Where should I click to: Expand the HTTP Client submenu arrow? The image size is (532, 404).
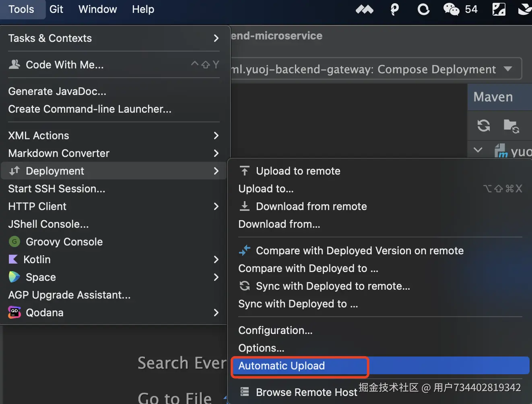(216, 206)
